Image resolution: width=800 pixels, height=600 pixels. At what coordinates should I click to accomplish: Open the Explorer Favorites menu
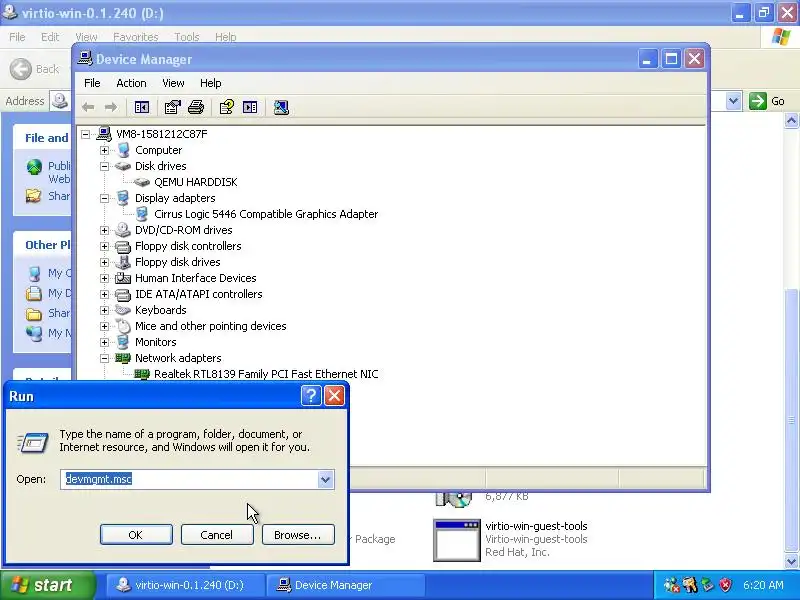click(x=135, y=37)
